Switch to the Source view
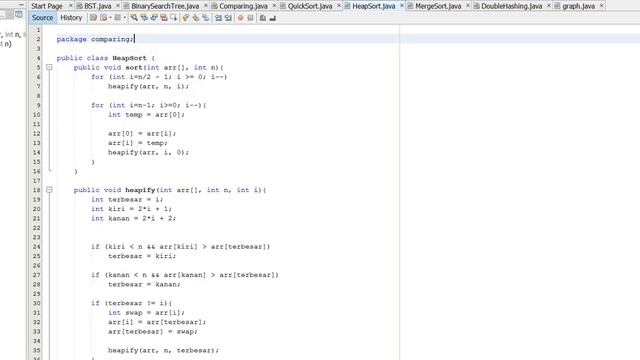 pos(42,18)
